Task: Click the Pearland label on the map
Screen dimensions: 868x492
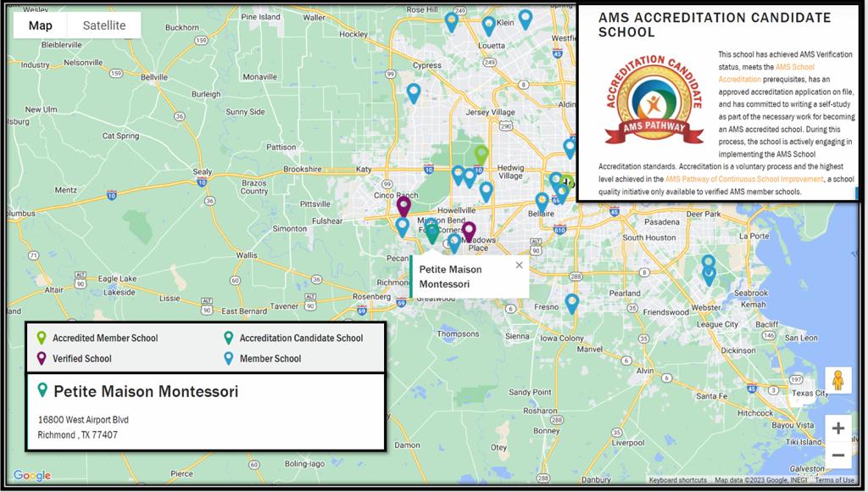Action: (x=625, y=294)
